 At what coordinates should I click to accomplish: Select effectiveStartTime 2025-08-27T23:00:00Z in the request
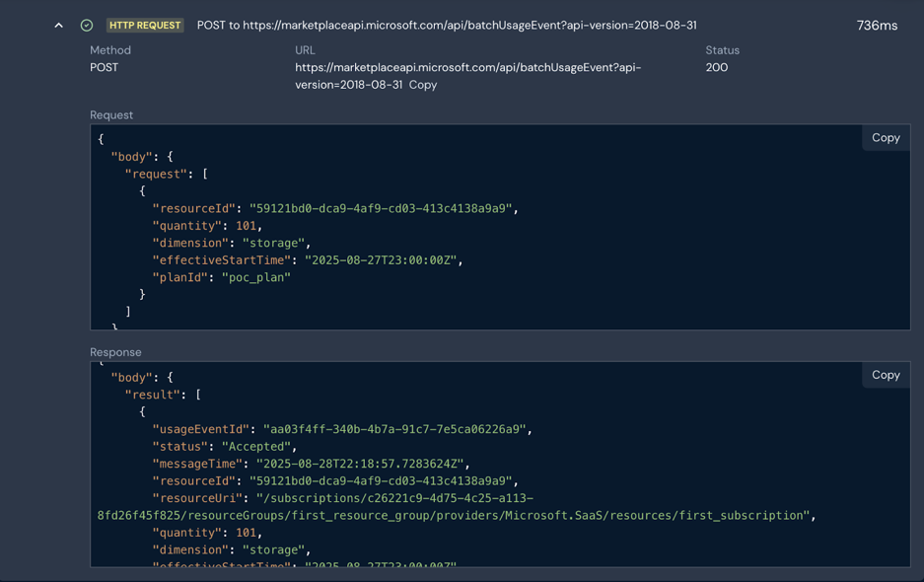[381, 260]
